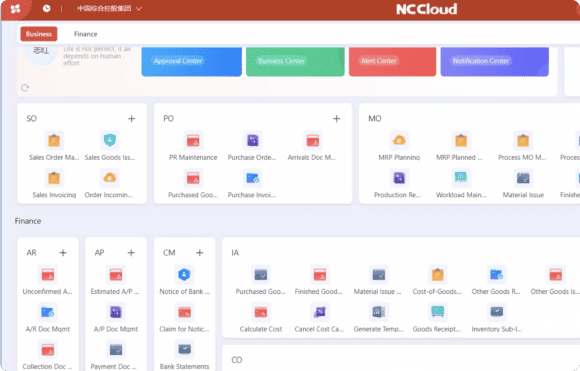Open the Alert Center card

(392, 61)
